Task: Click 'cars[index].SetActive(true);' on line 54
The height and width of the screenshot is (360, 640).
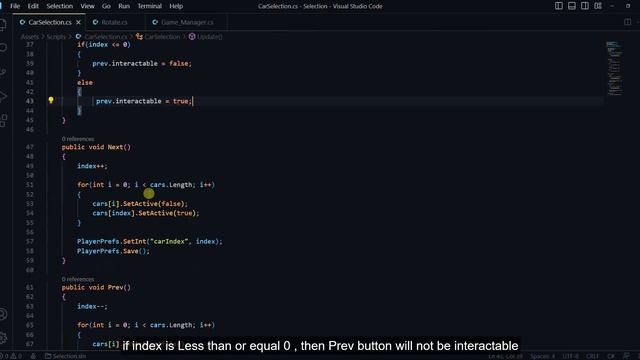Action: coord(146,213)
